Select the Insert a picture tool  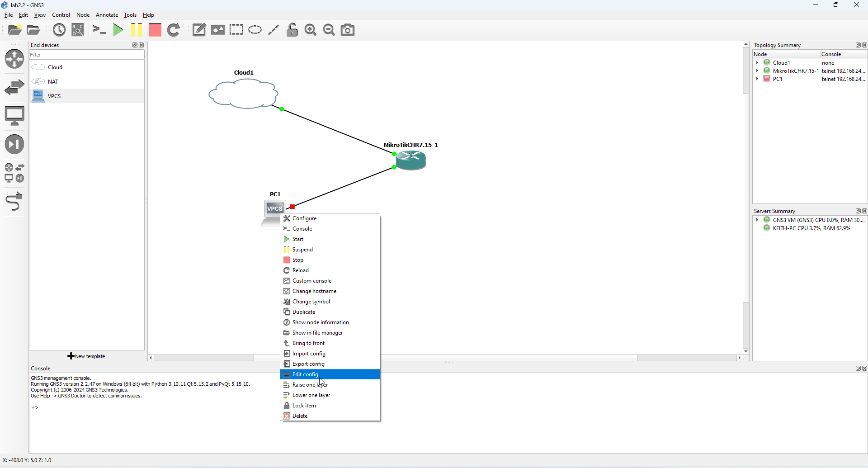[x=218, y=30]
